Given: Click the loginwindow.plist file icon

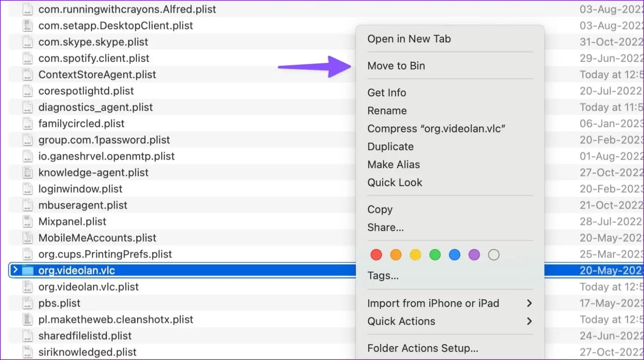Looking at the screenshot, I should click(28, 189).
